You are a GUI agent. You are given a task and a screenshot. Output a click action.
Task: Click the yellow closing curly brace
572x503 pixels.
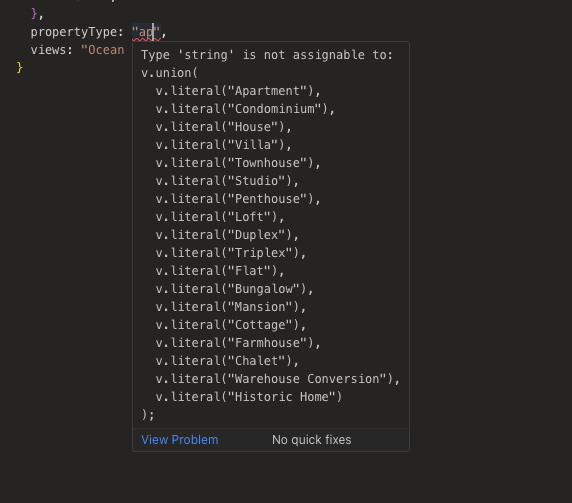click(x=19, y=68)
